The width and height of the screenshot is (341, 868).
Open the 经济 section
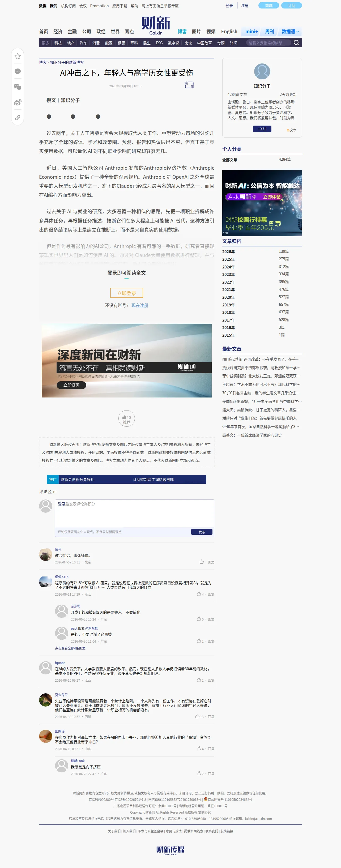pos(58,32)
